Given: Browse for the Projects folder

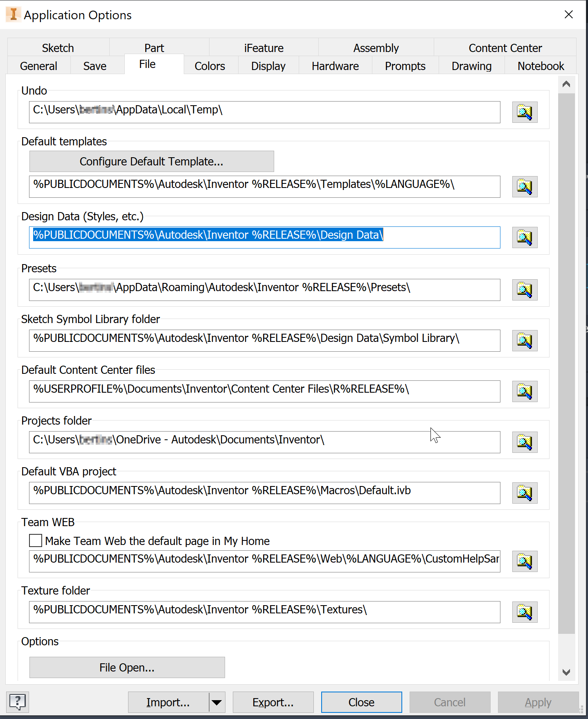Looking at the screenshot, I should (x=525, y=442).
